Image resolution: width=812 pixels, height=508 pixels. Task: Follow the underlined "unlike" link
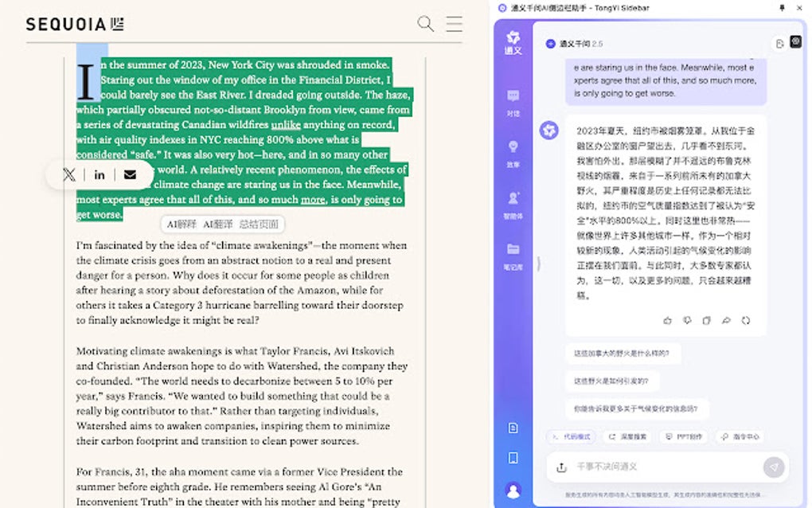pyautogui.click(x=286, y=125)
